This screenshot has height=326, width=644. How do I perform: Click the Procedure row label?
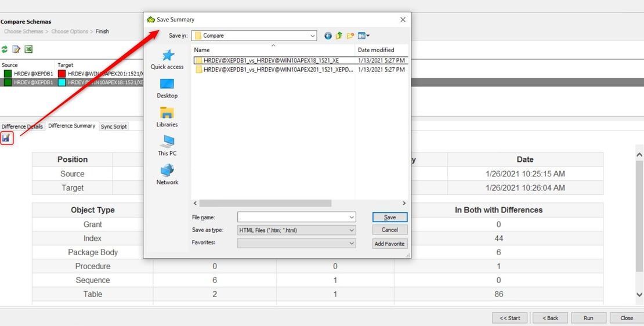[x=93, y=266]
